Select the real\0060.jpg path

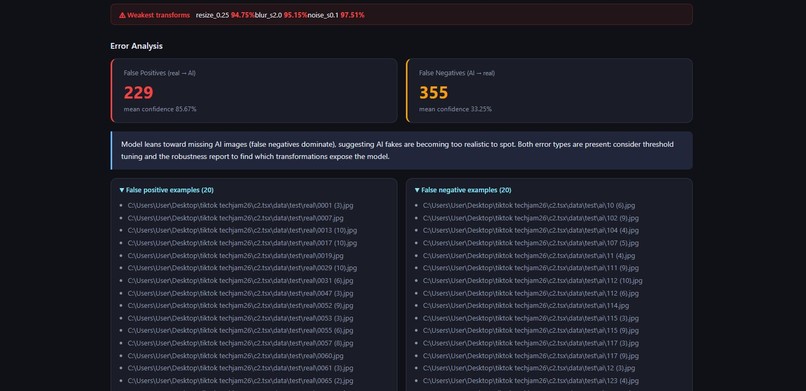click(235, 356)
